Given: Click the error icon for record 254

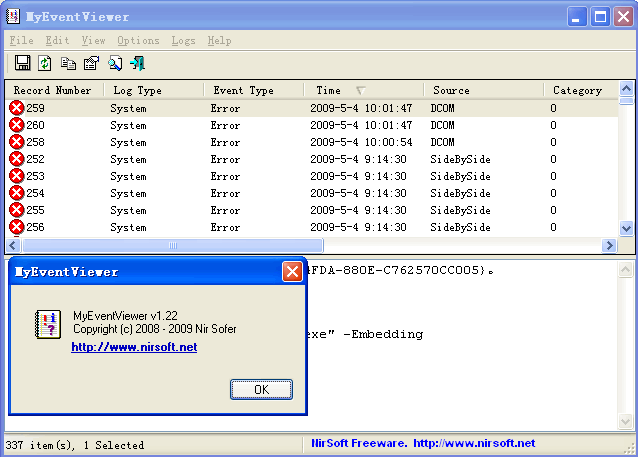Looking at the screenshot, I should click(17, 193).
